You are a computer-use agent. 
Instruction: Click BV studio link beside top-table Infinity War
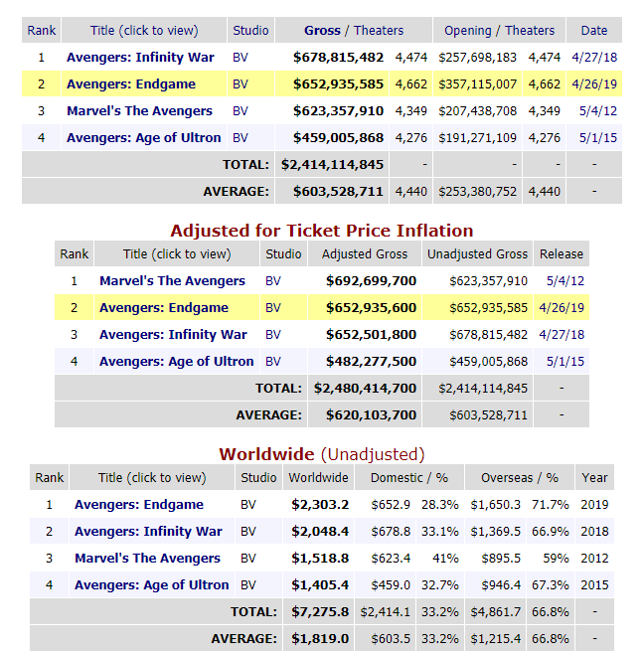click(x=241, y=58)
